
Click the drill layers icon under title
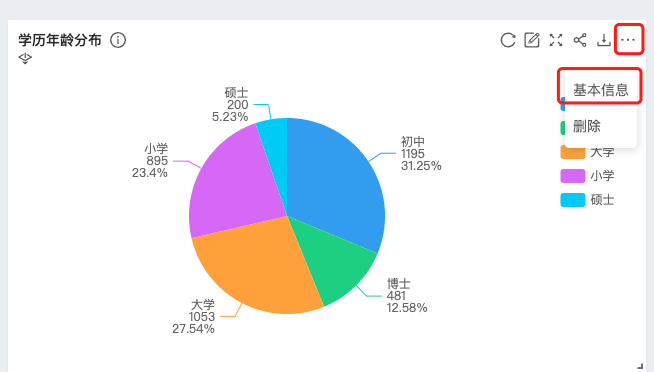tap(25, 58)
